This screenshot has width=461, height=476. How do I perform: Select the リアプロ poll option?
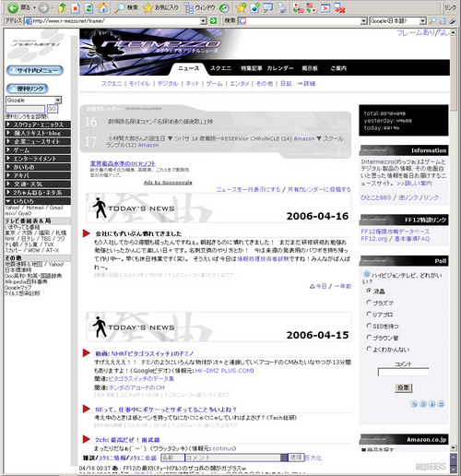(369, 314)
